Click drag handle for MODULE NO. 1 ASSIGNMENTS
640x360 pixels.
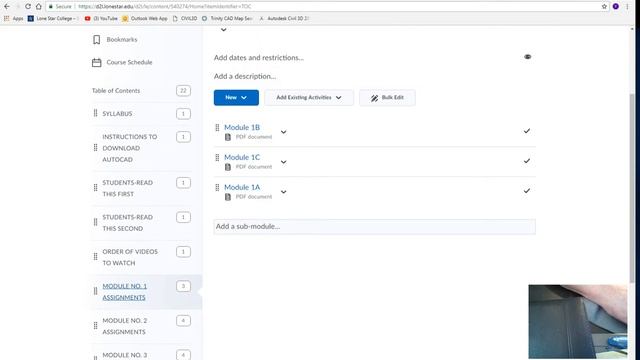pos(96,291)
